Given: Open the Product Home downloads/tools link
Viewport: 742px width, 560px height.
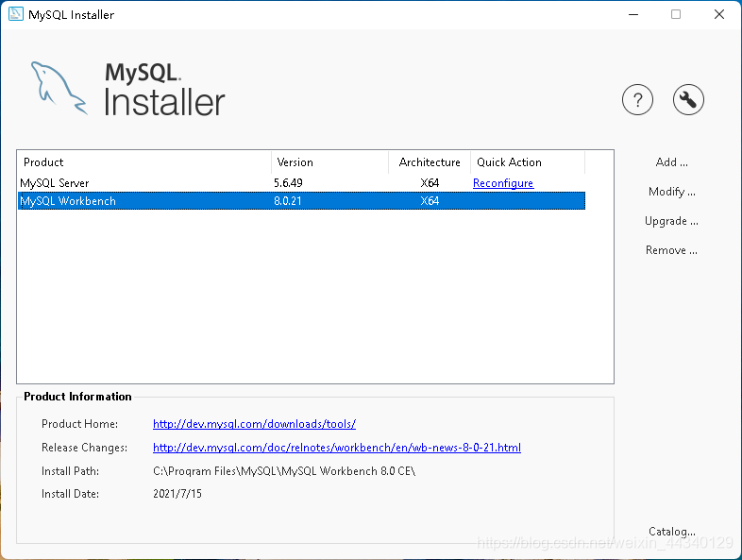Looking at the screenshot, I should click(x=254, y=424).
